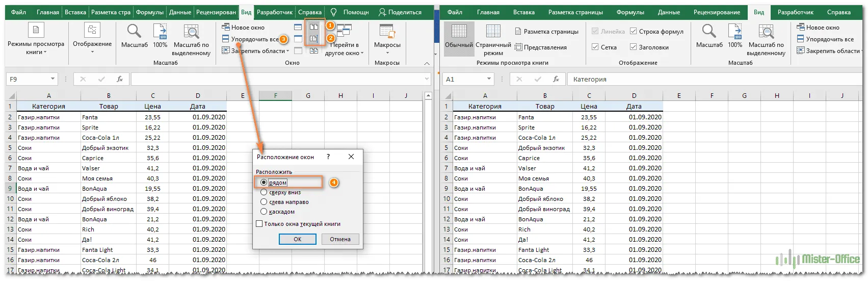
Task: Open Файл tab in left window
Action: pos(19,12)
